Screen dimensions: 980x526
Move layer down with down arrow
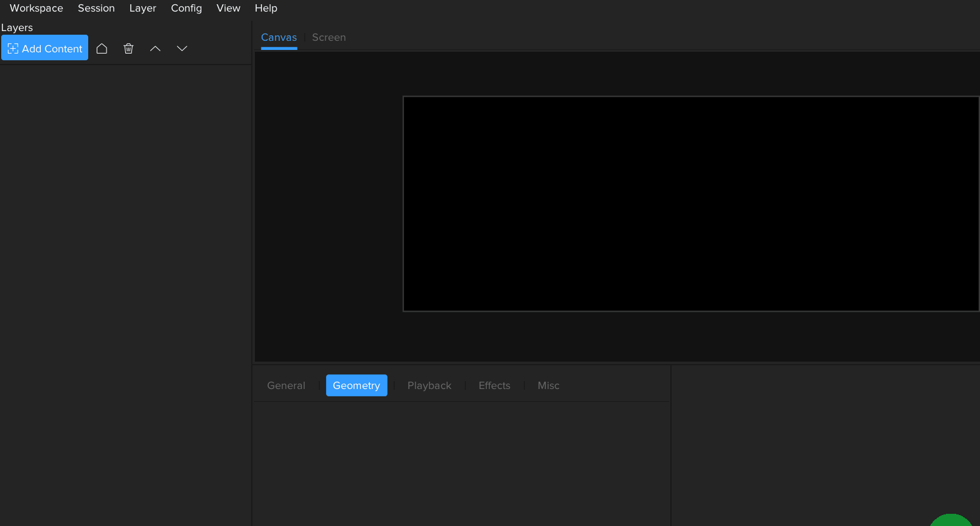tap(182, 49)
